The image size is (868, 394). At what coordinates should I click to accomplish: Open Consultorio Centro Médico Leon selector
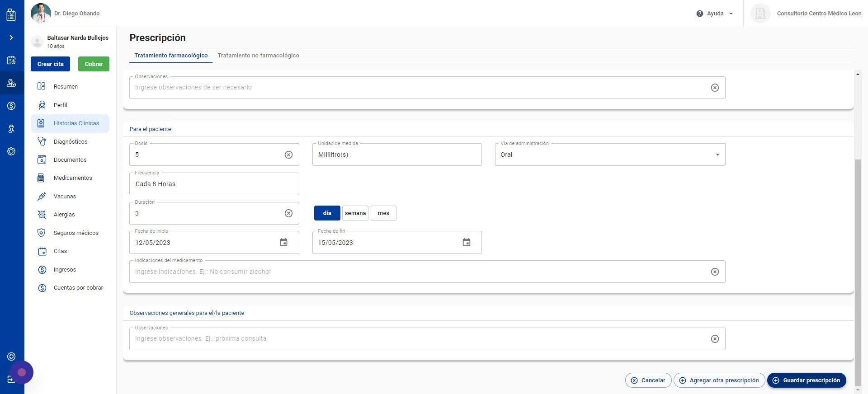coord(806,14)
